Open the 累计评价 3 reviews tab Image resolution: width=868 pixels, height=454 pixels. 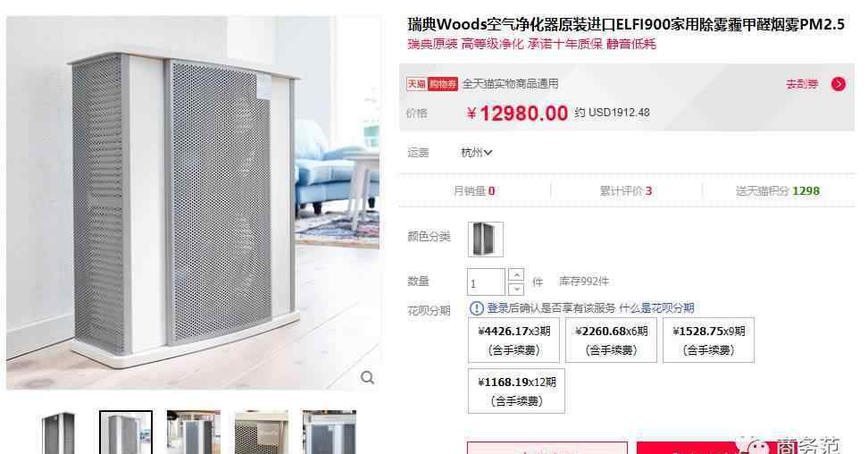(626, 191)
